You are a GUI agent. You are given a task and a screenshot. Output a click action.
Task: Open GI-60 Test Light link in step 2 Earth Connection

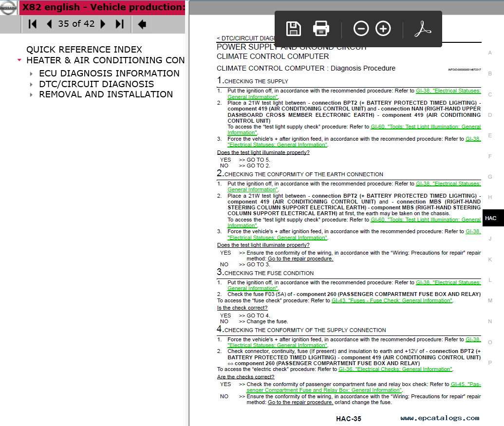click(426, 220)
